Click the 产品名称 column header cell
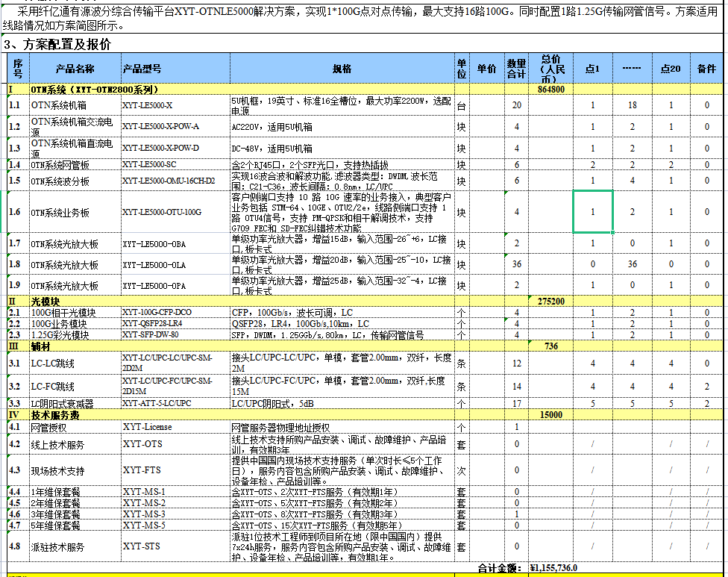 [x=75, y=69]
